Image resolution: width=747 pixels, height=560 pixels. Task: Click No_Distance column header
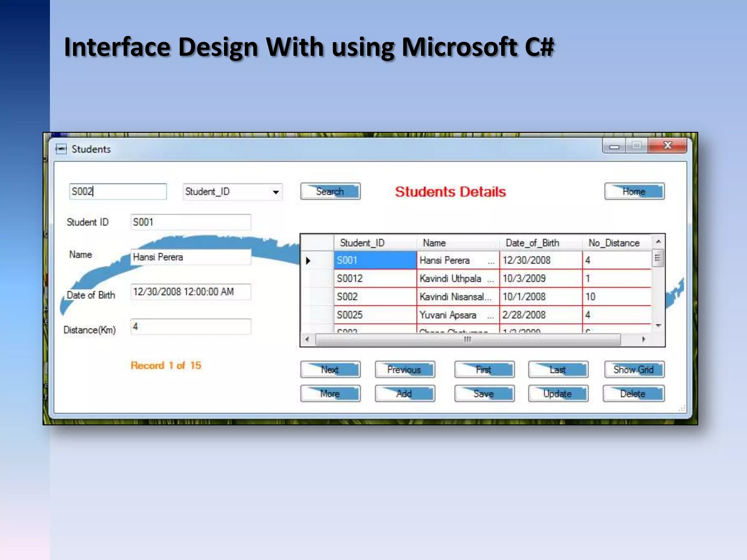[616, 243]
